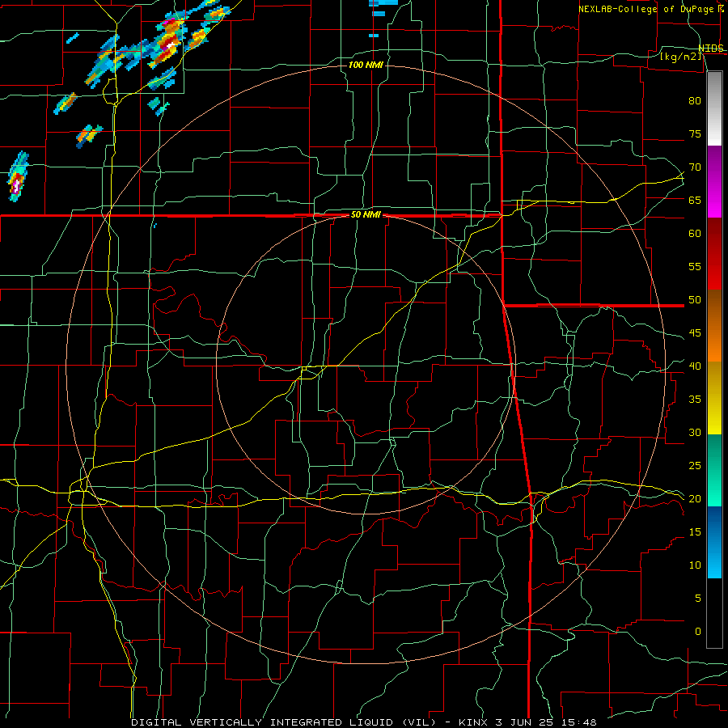The image size is (728, 728).
Task: Click the [kg/m2] unit label
Action: pyautogui.click(x=680, y=57)
